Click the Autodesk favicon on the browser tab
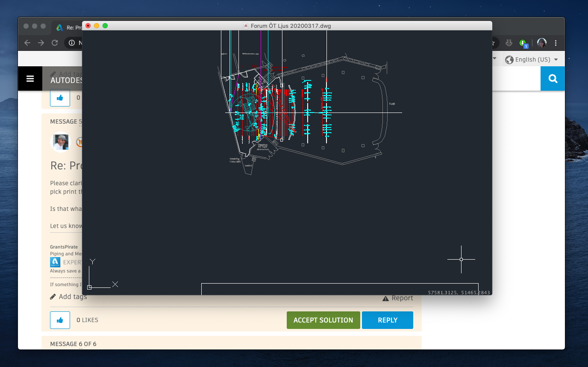The width and height of the screenshot is (588, 367). (x=60, y=27)
